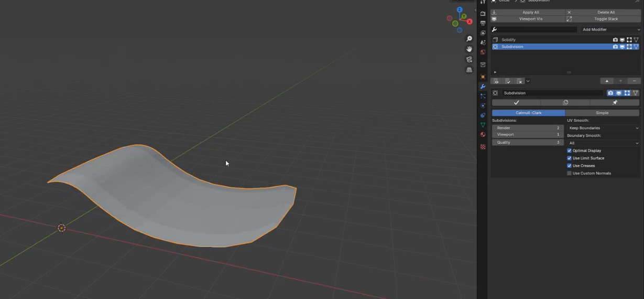
Task: Select Catmull-Clark subdivision type
Action: [x=528, y=113]
